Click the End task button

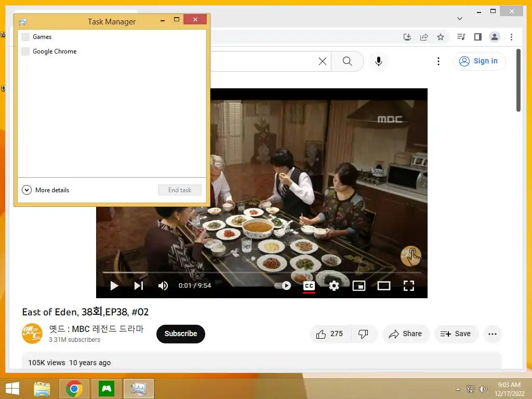(x=180, y=190)
